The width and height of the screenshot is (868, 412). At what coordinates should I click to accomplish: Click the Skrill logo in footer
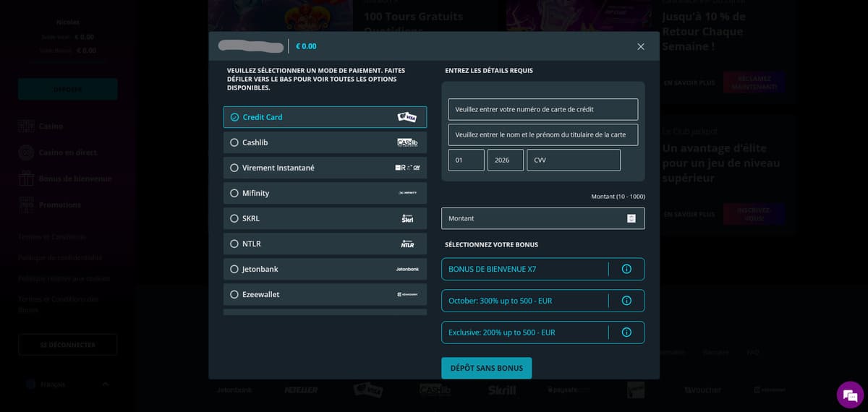[x=502, y=390]
